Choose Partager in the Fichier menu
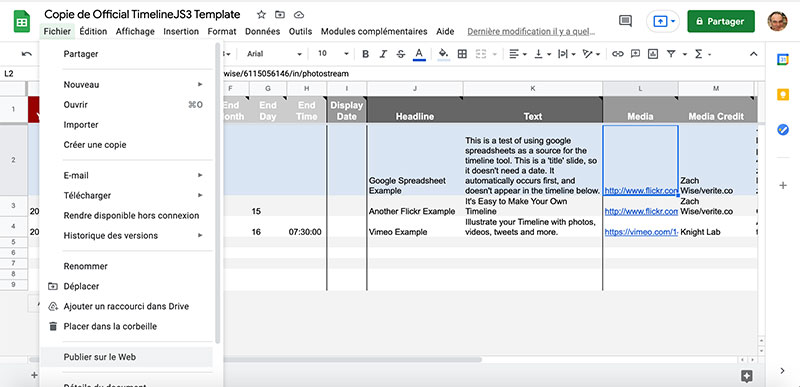Viewport: 800px width, 387px height. point(126,54)
